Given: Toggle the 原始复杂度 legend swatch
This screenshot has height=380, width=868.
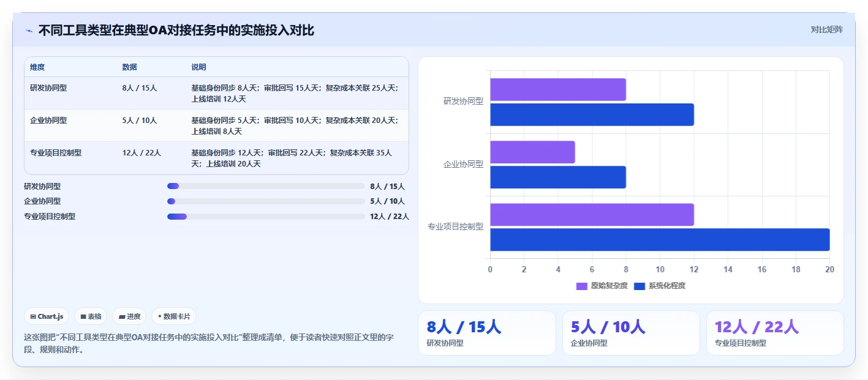Looking at the screenshot, I should (582, 286).
